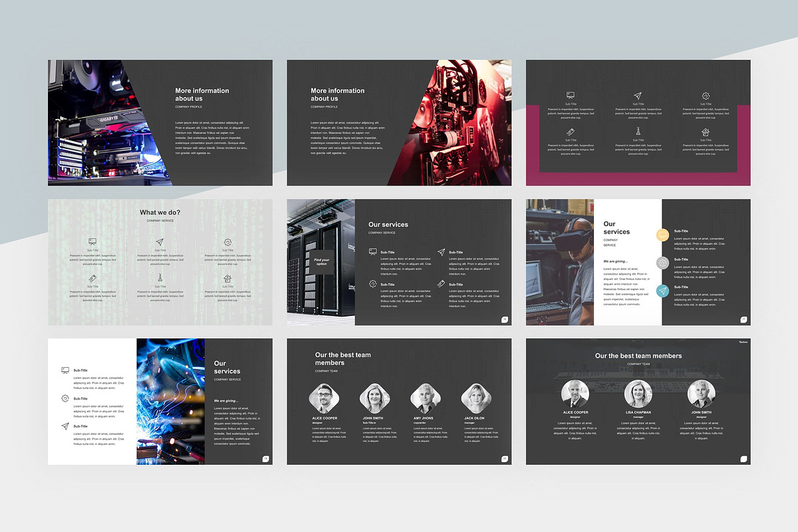Click the monitor icon beside Sub-Title on welding slide
The height and width of the screenshot is (532, 798).
point(65,369)
